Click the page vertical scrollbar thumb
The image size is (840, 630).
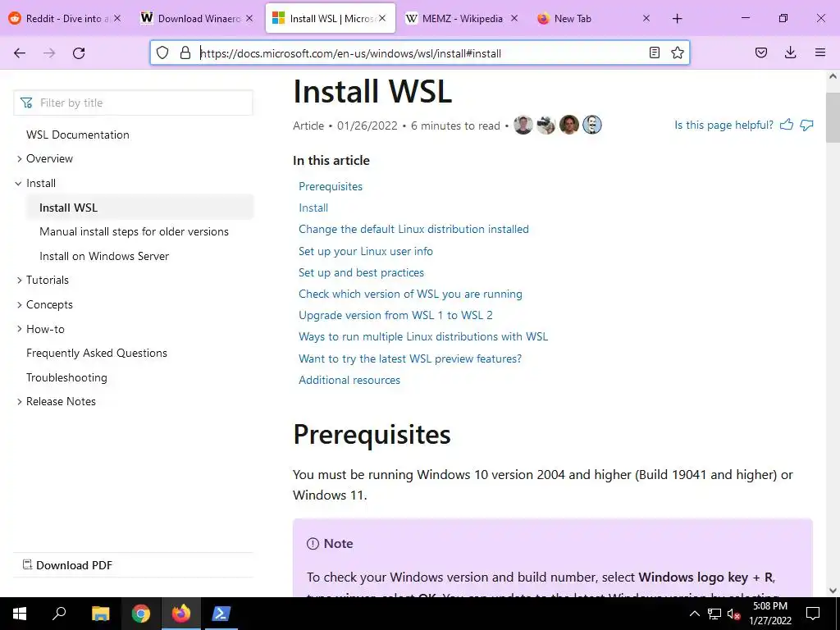click(x=833, y=116)
